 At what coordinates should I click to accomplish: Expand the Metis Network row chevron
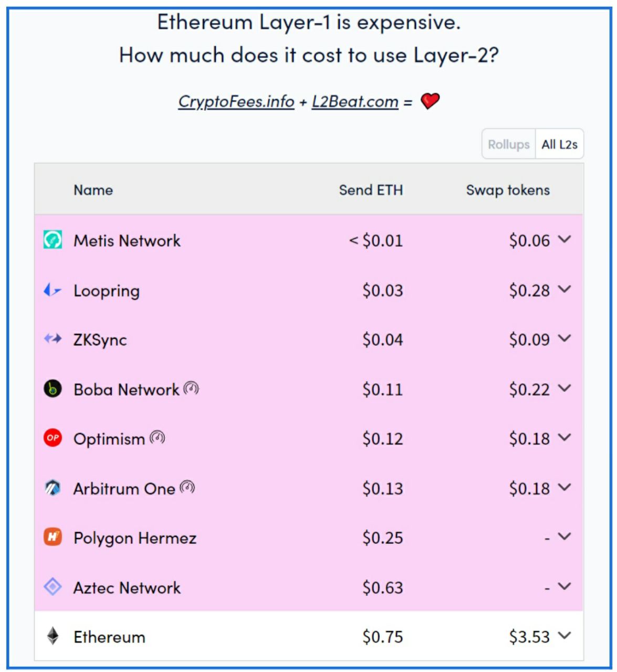564,239
